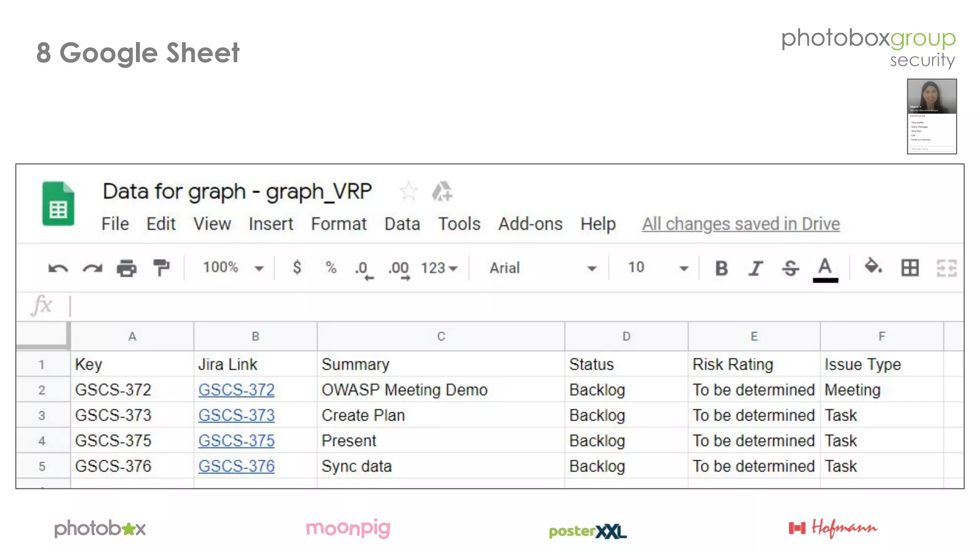The height and width of the screenshot is (551, 980).
Task: Open the 123 number format dropdown
Action: click(439, 268)
